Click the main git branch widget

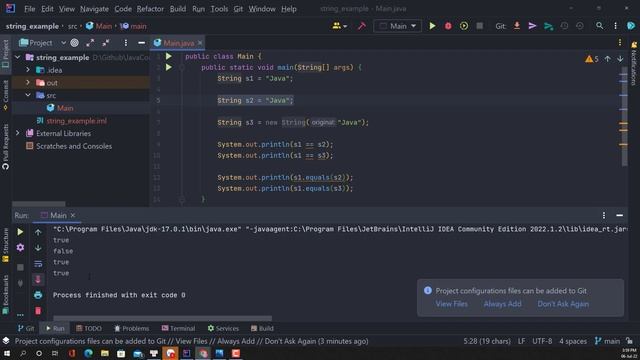607,341
